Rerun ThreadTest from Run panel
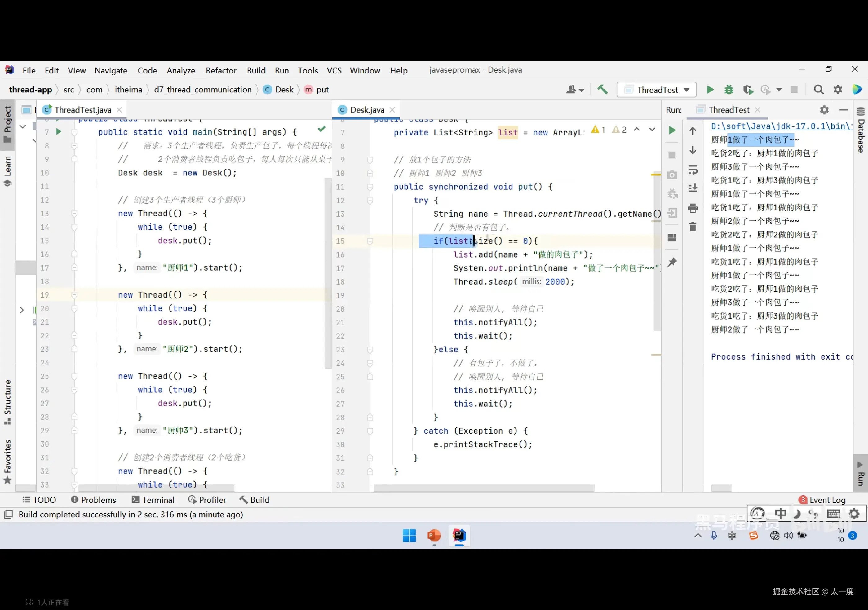This screenshot has height=610, width=868. tap(672, 130)
